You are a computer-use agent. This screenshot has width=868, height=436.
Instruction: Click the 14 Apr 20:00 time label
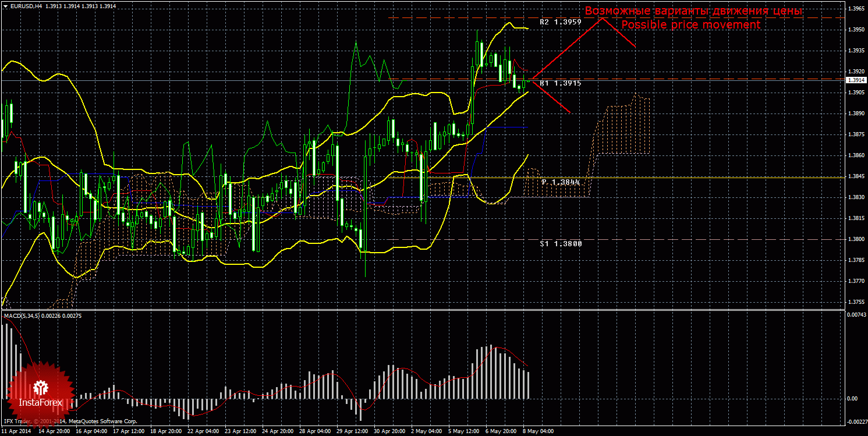[54, 432]
